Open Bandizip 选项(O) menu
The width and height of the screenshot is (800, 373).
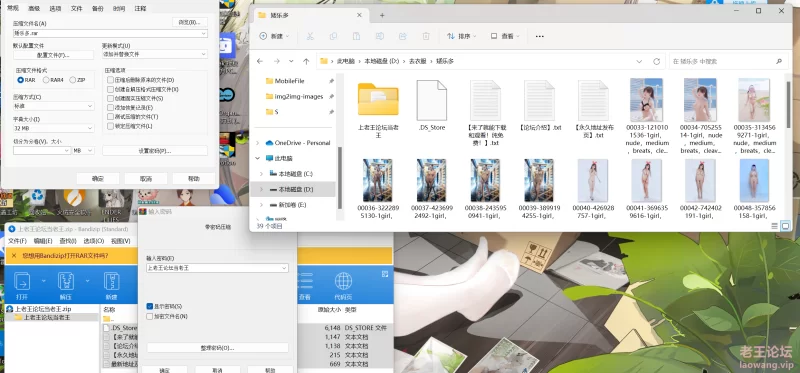[x=93, y=241]
